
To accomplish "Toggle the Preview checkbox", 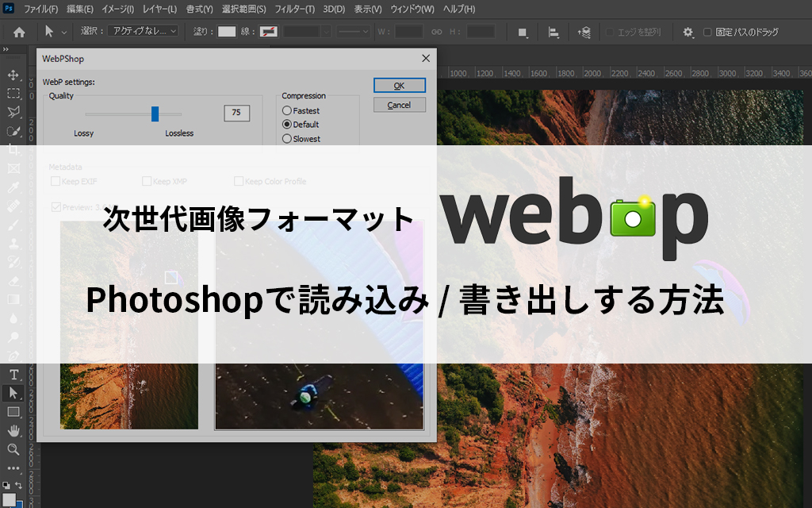I will coord(56,207).
